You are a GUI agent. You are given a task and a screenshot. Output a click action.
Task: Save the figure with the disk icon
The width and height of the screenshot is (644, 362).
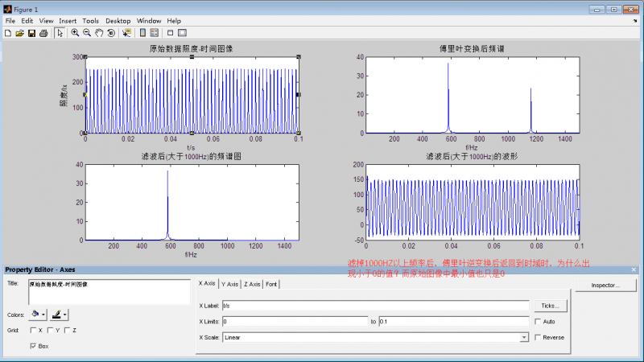31,33
